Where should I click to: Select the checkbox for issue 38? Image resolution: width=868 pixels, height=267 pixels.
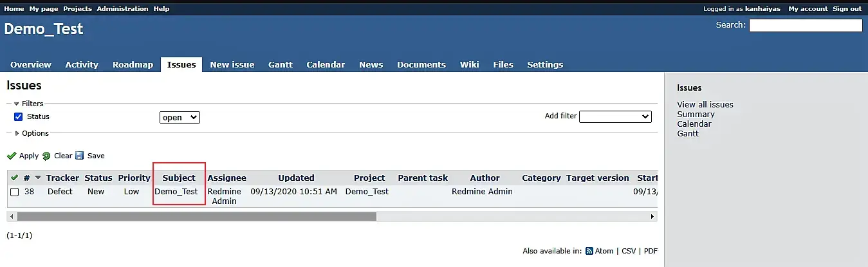(x=14, y=192)
